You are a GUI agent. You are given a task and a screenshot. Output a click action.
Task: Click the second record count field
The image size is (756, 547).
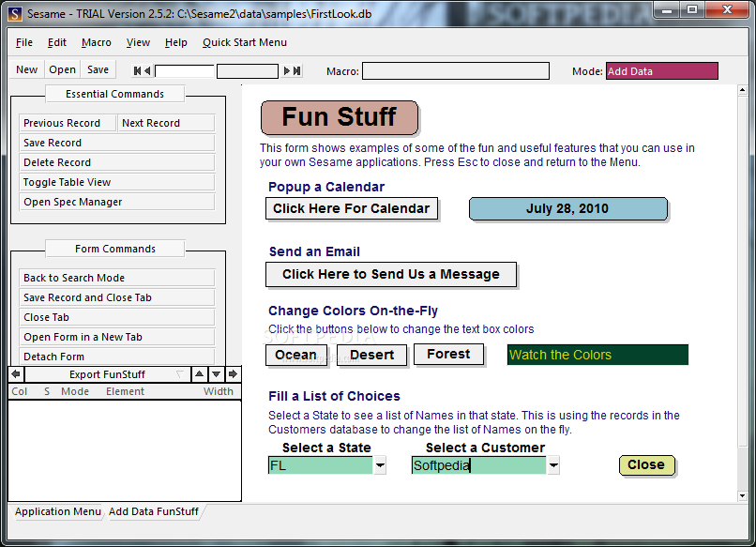click(248, 71)
